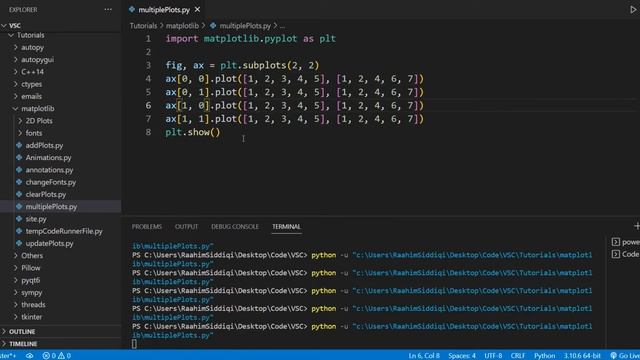
Task: Change file encoding UTF-8
Action: [x=493, y=356]
